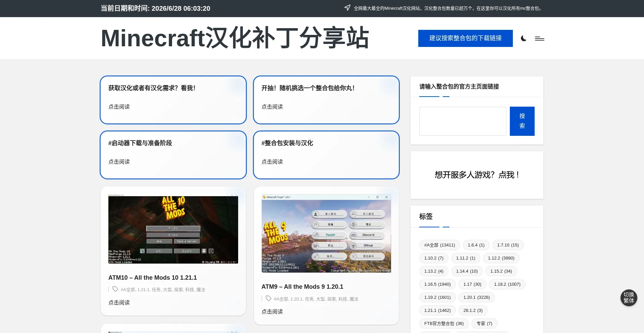The height and width of the screenshot is (333, 644).
Task: Click the 全网最大最全的Minecraft汉化网站 announcement text
Action: 448,8
